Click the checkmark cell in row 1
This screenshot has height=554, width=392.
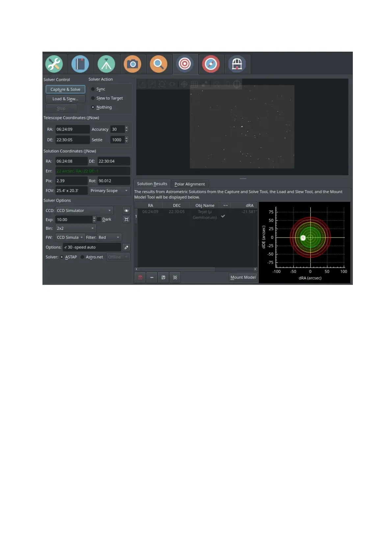[x=223, y=216]
